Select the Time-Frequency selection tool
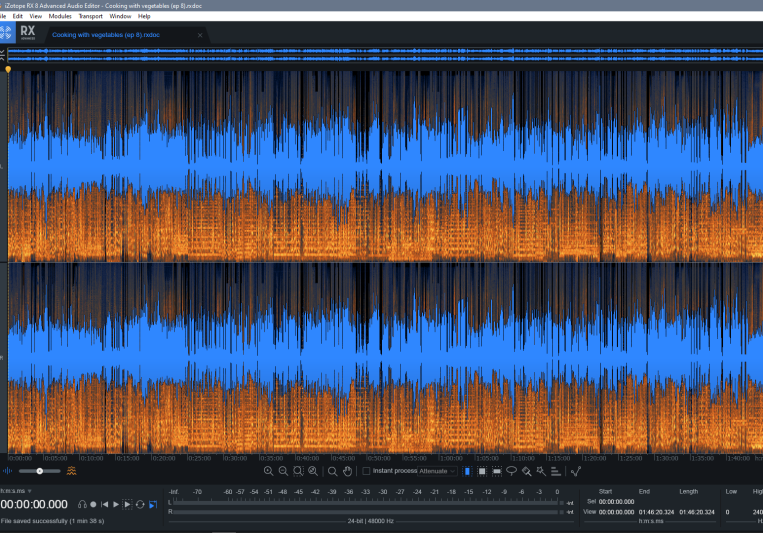This screenshot has width=763, height=533. coord(482,471)
